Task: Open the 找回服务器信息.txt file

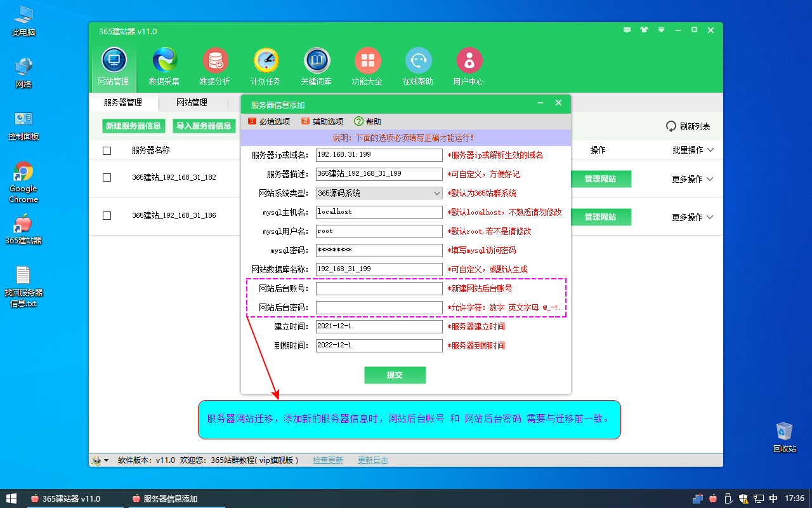Action: coord(23,286)
